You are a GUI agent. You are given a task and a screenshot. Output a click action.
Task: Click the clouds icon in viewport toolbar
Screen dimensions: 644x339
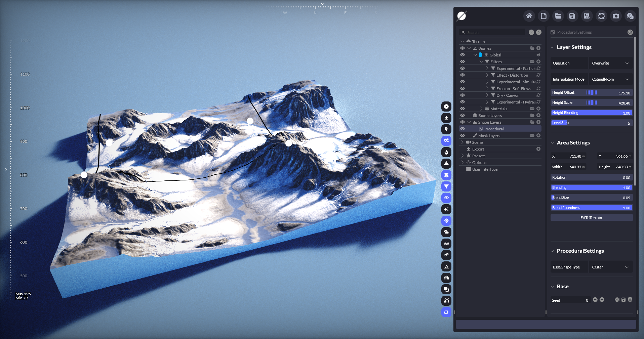(446, 232)
